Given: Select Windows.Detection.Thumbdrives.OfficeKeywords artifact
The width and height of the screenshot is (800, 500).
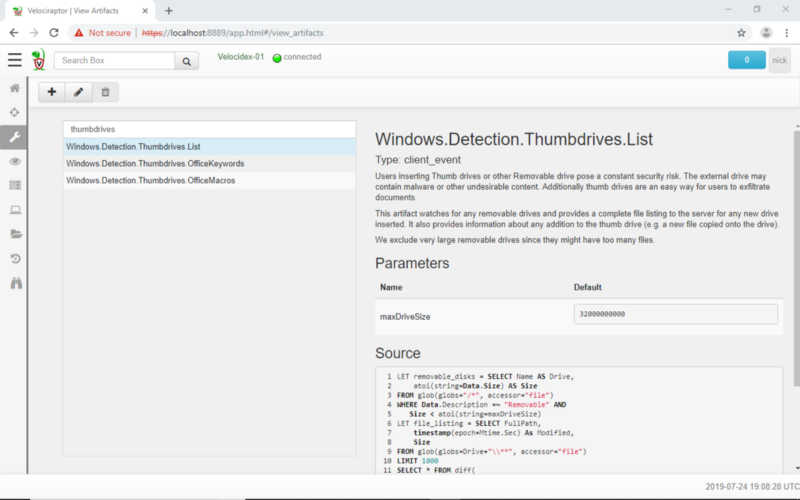Looking at the screenshot, I should [155, 163].
